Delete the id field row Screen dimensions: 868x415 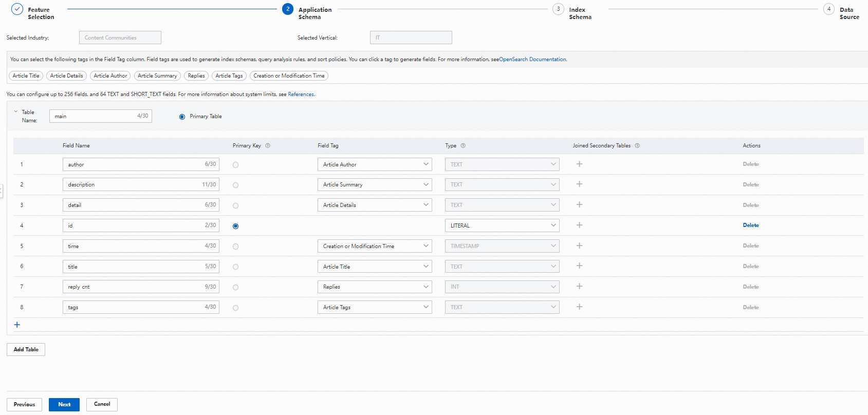tap(750, 225)
